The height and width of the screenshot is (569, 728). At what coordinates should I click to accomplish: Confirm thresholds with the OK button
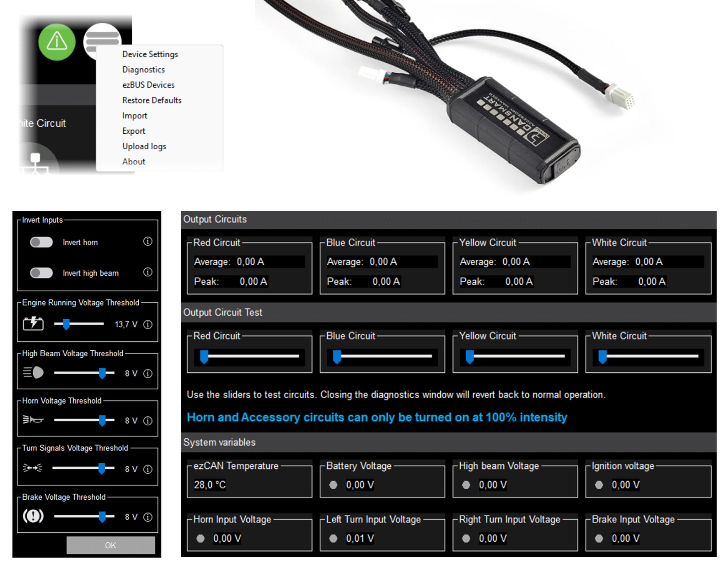point(111,545)
